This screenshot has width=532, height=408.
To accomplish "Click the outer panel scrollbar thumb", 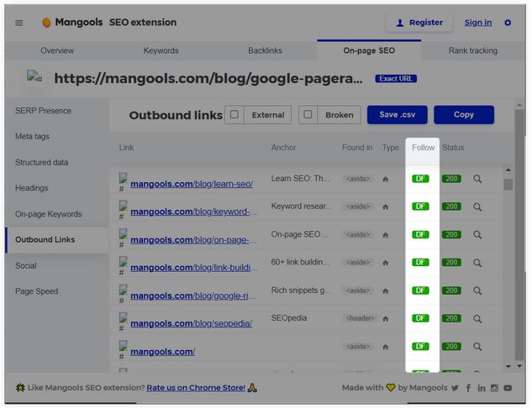I will tap(519, 234).
